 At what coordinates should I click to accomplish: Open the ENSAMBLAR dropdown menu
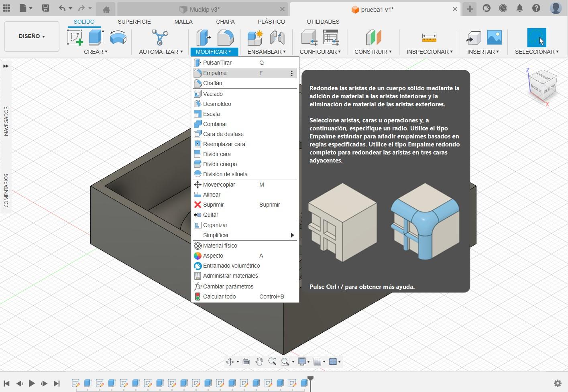tap(267, 52)
